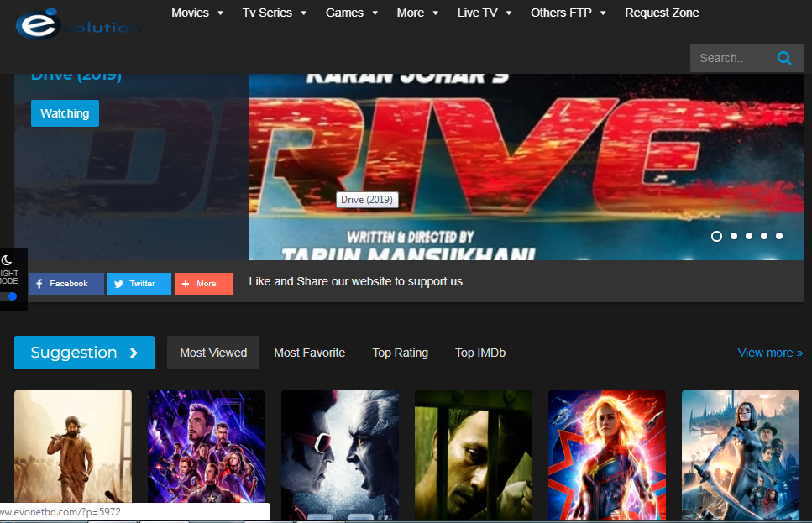Switch to the Top IMDb tab
Viewport: 812px width, 523px height.
(480, 353)
